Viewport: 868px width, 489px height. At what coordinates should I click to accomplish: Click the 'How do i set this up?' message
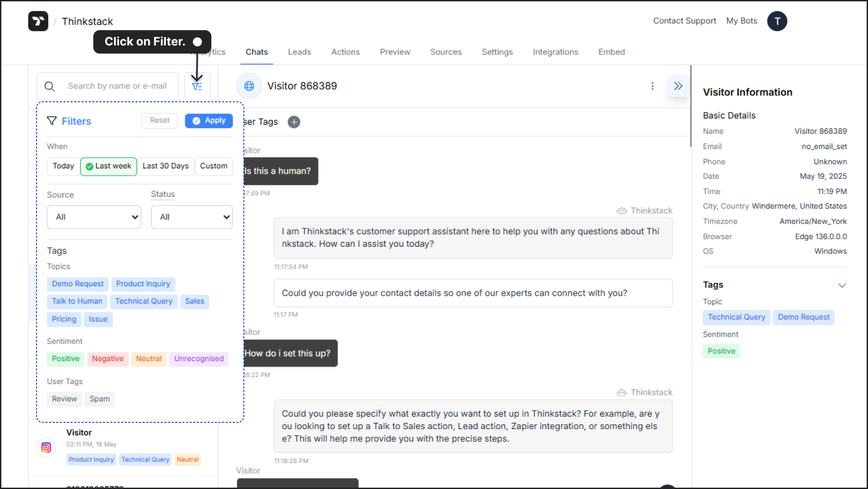pos(291,353)
